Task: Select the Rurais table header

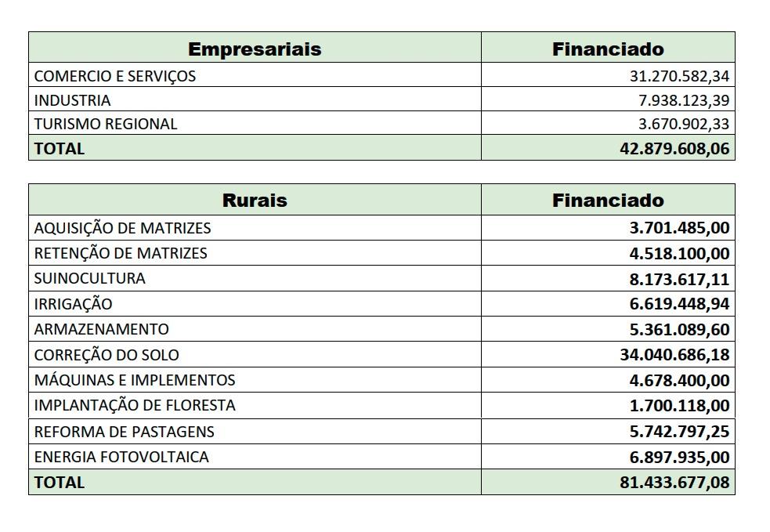Action: [x=255, y=200]
